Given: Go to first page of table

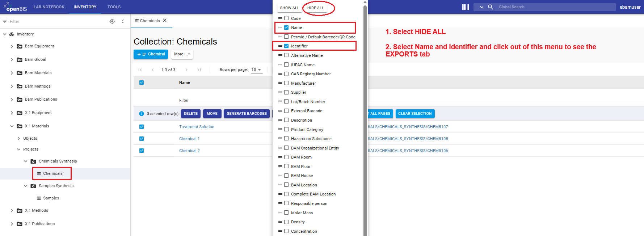Looking at the screenshot, I should pyautogui.click(x=140, y=70).
